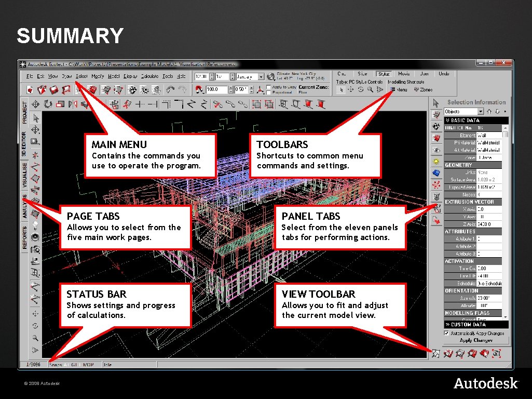The image size is (532, 399).
Task: Collapse the BASIC DATA section
Action: coord(448,120)
